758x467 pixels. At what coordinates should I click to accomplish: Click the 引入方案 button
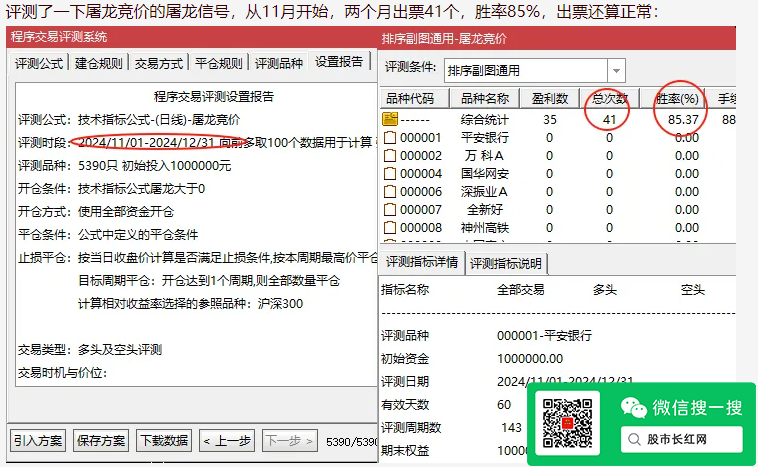[x=38, y=440]
